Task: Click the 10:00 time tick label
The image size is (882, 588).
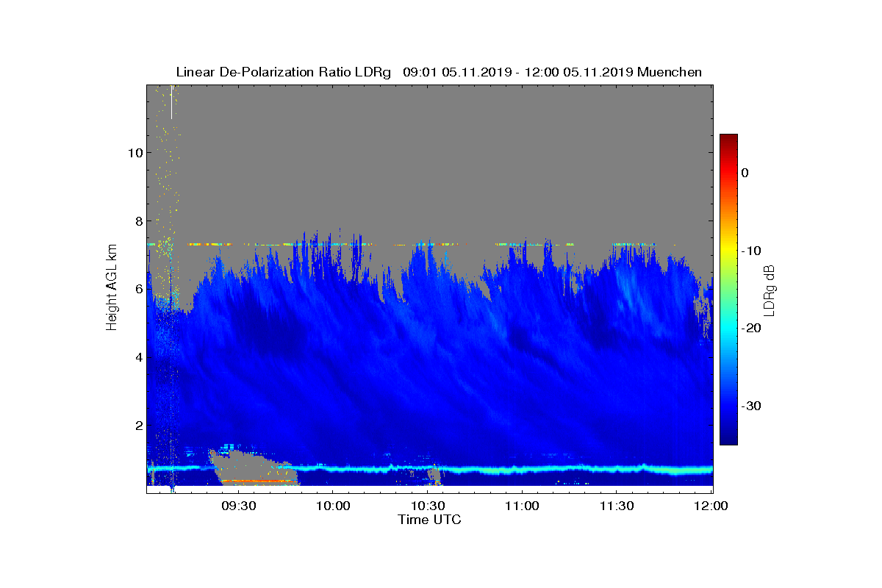Action: click(332, 506)
